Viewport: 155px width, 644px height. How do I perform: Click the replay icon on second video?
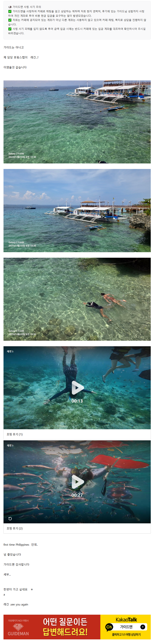click(x=10, y=519)
